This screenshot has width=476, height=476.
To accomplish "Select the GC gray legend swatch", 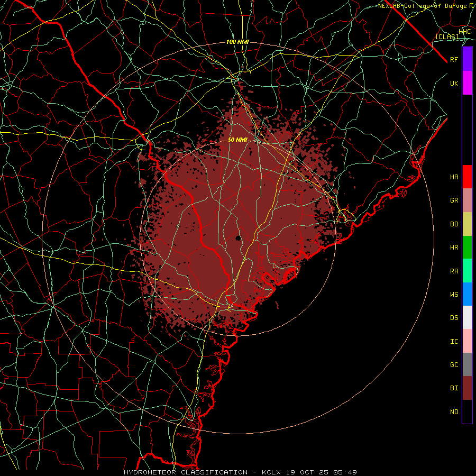I will [x=467, y=364].
